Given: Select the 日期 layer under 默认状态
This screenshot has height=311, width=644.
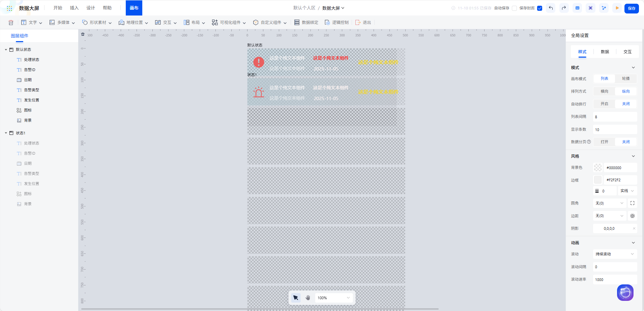Looking at the screenshot, I should pyautogui.click(x=24, y=80).
